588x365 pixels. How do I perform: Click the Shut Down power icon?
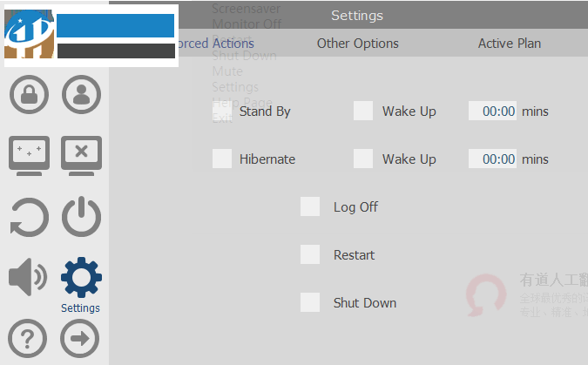pyautogui.click(x=81, y=217)
